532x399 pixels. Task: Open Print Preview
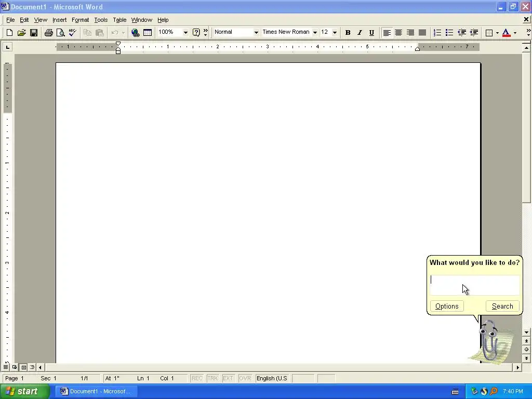[60, 33]
